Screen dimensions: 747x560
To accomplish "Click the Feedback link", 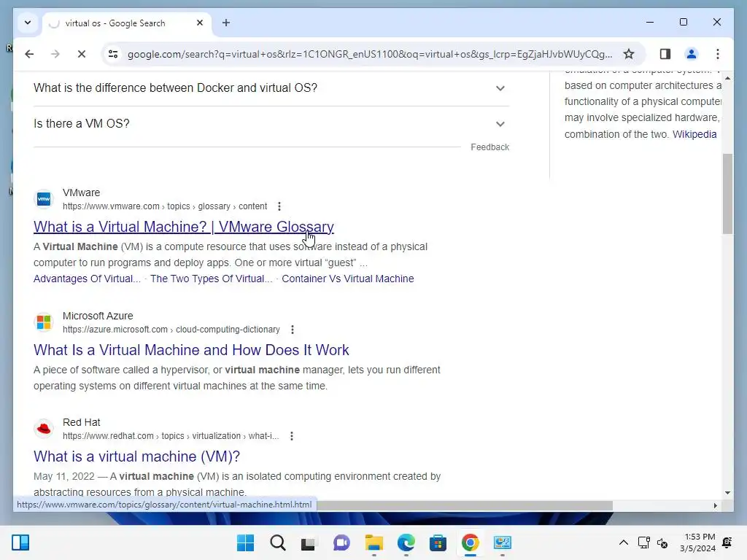I will pos(489,147).
